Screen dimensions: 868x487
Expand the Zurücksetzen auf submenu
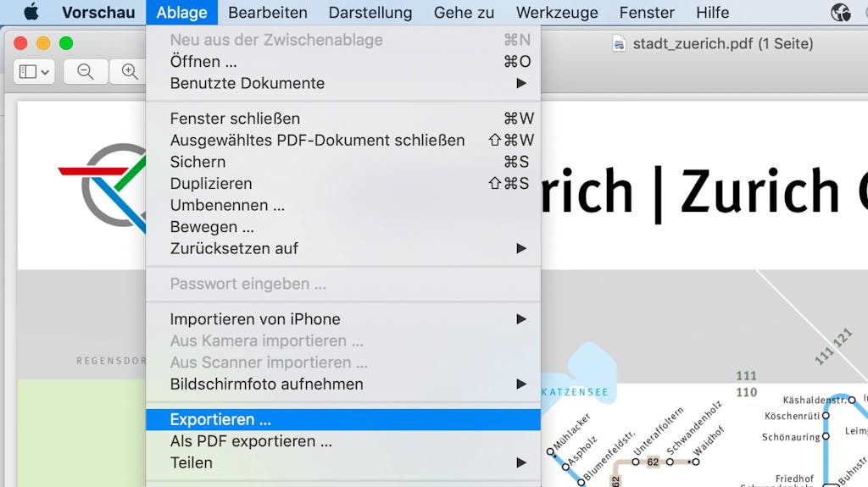(x=343, y=248)
